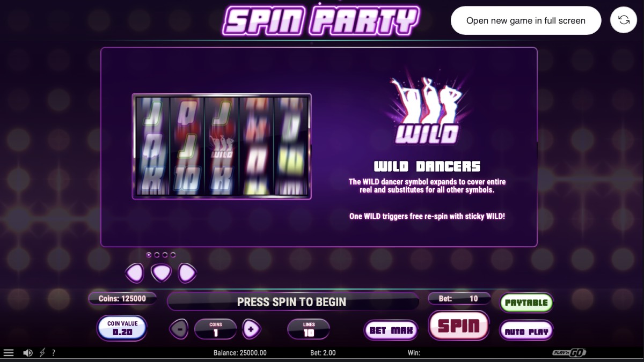The height and width of the screenshot is (362, 644).
Task: Open help with the question mark icon
Action: (x=54, y=353)
